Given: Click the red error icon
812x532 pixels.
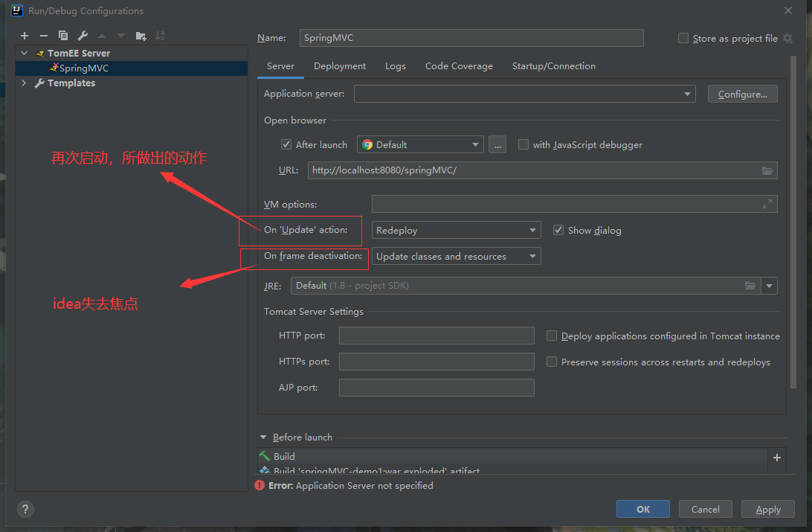Looking at the screenshot, I should click(260, 485).
